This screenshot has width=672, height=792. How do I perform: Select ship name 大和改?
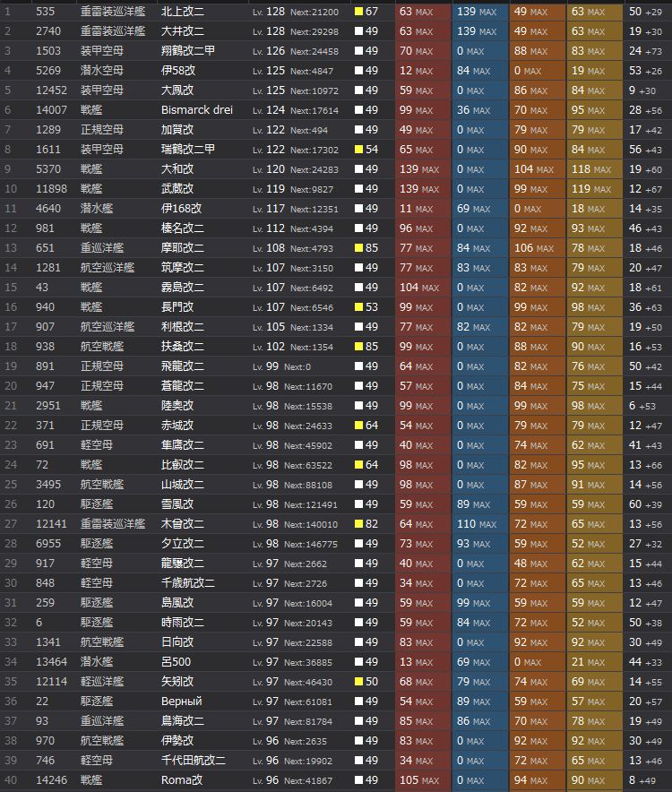(x=177, y=169)
